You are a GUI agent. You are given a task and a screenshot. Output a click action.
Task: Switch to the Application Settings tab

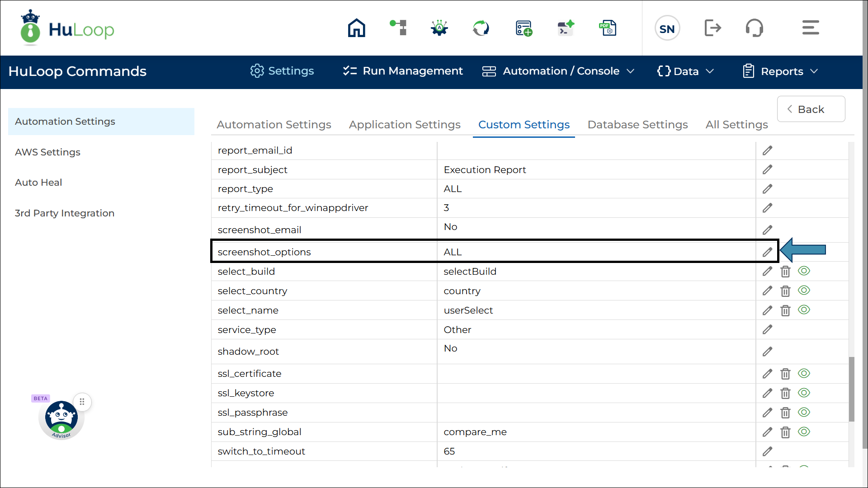[x=405, y=125]
